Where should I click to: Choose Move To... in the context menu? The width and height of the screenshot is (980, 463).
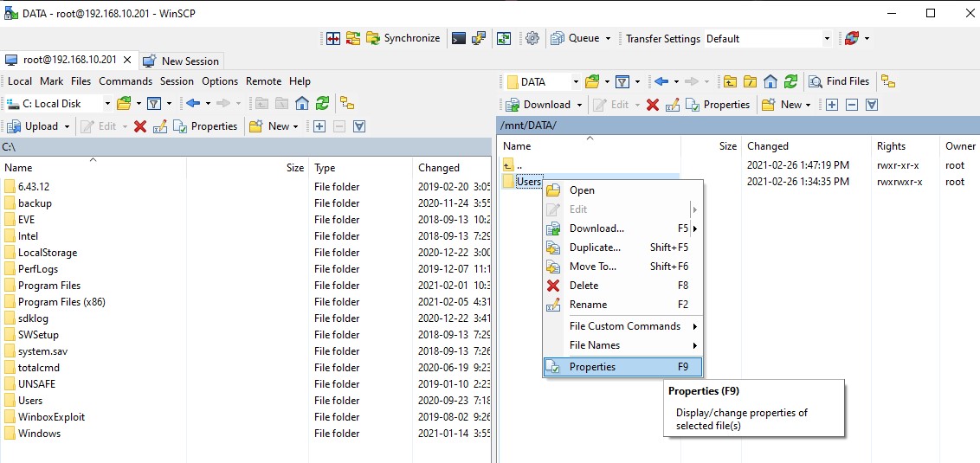click(622, 267)
